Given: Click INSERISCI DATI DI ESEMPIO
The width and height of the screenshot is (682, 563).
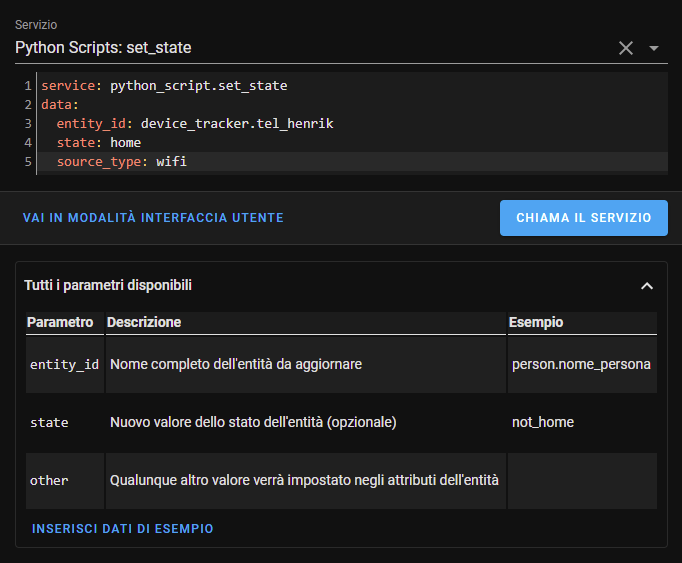Looking at the screenshot, I should 123,529.
